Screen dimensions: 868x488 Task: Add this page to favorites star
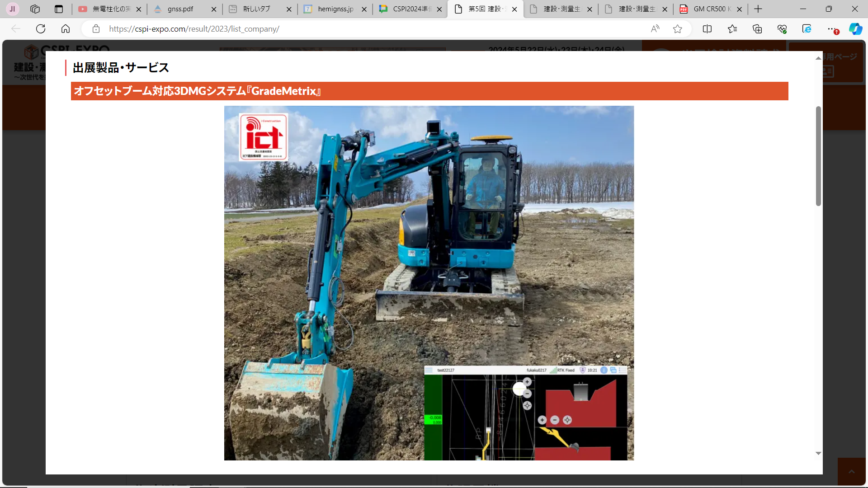click(677, 29)
